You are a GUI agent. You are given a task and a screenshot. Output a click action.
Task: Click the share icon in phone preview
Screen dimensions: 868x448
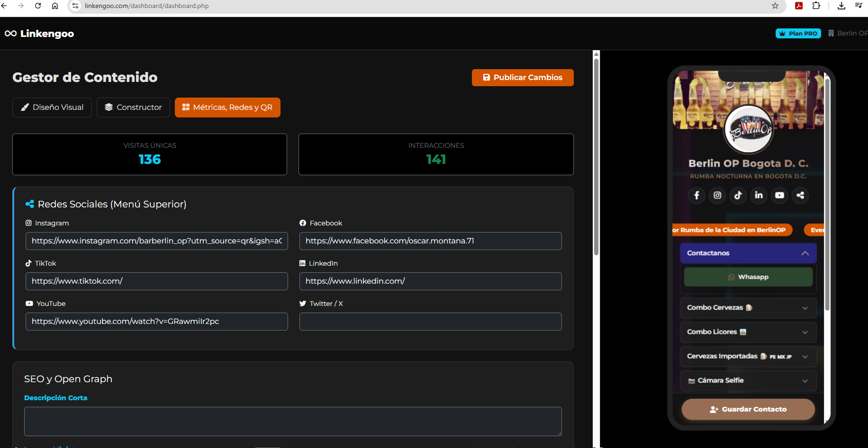tap(800, 195)
